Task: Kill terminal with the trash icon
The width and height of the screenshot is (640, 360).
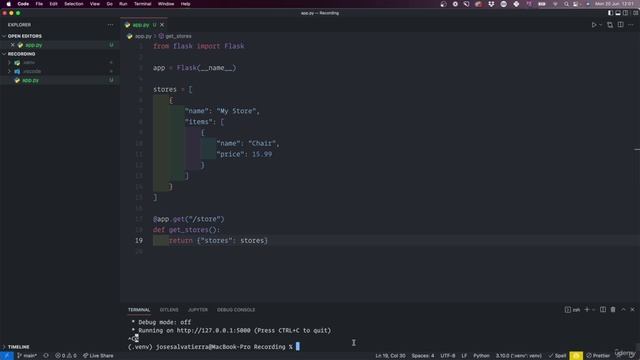Action: 613,310
